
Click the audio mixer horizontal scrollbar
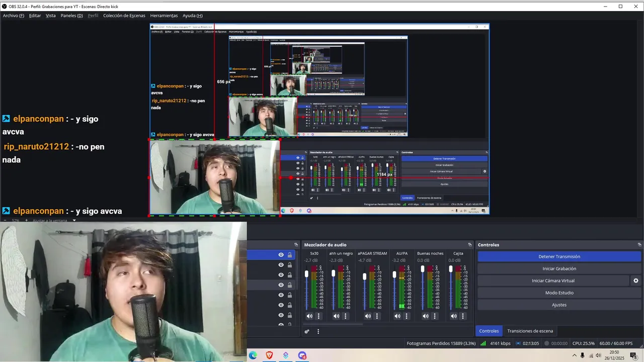point(333,324)
